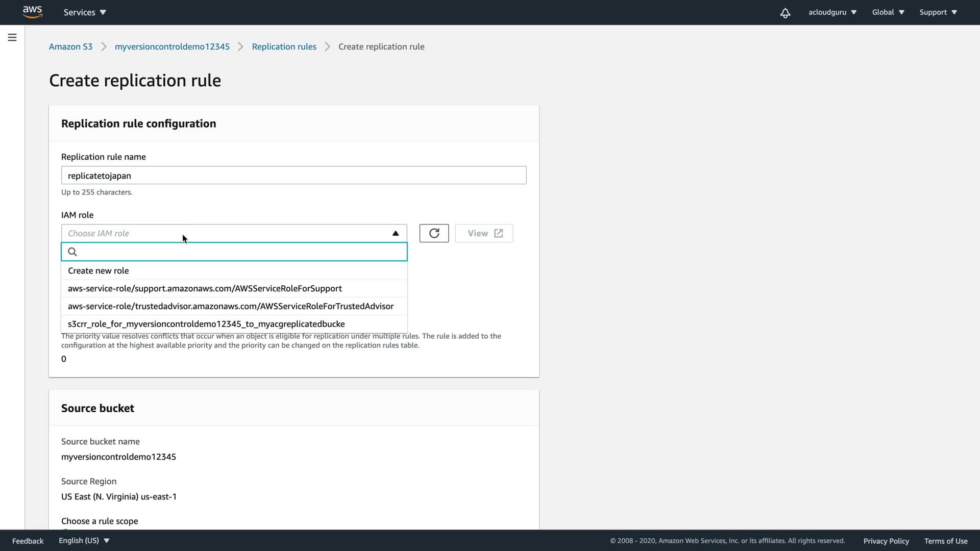Viewport: 980px width, 551px height.
Task: Open English (US) language selector
Action: [x=84, y=540]
